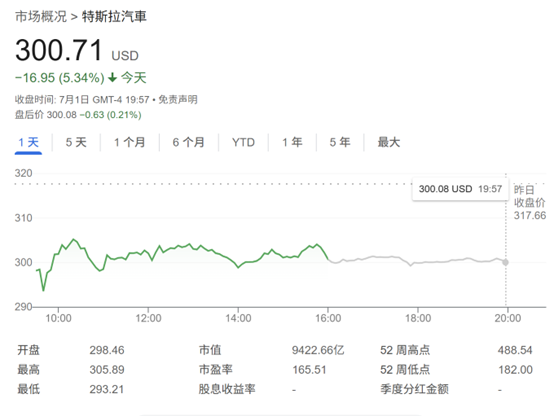554x416 pixels.
Task: Click the chart's peak near 305
Action: pos(73,239)
